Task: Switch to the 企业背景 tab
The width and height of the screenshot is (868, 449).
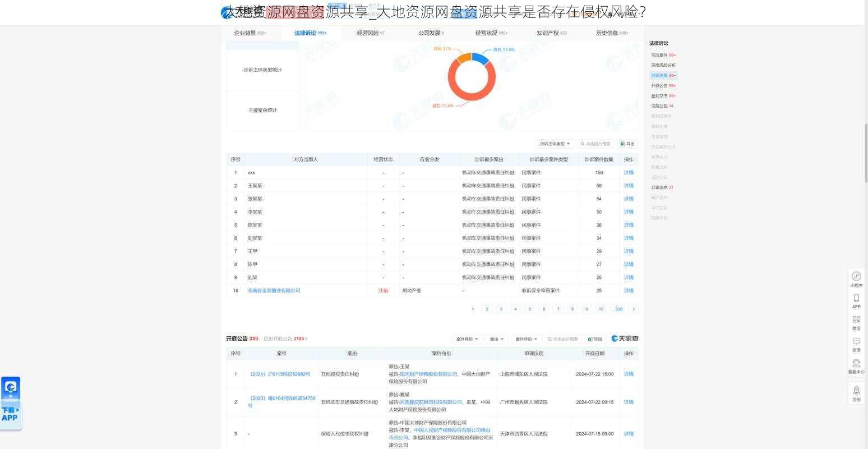Action: pos(250,33)
